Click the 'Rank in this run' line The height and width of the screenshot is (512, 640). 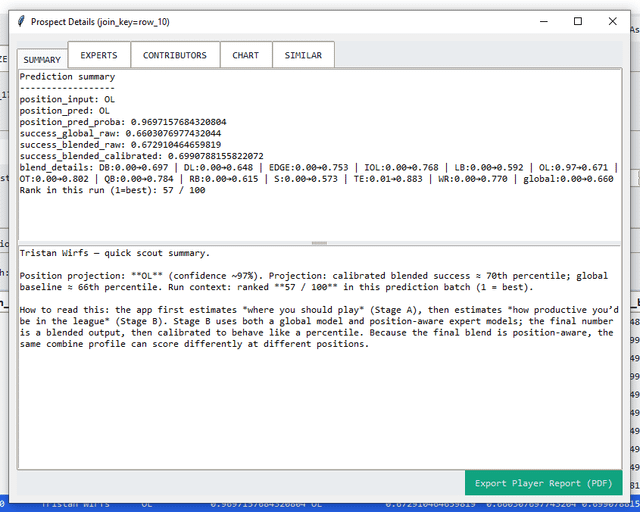[112, 190]
